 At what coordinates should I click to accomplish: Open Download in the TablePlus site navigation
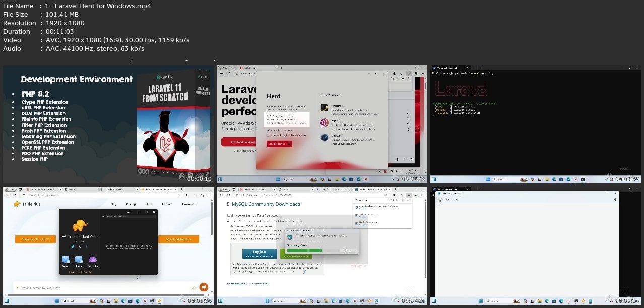pyautogui.click(x=189, y=204)
